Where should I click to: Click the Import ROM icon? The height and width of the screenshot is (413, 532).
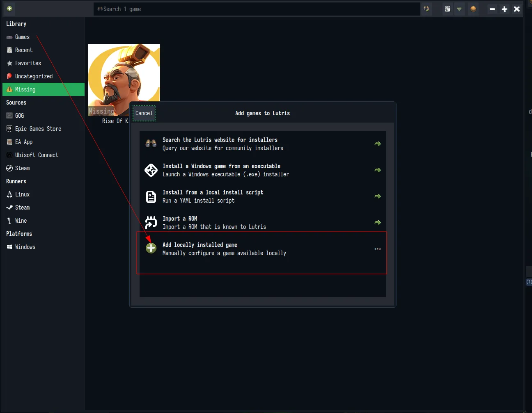(x=151, y=222)
